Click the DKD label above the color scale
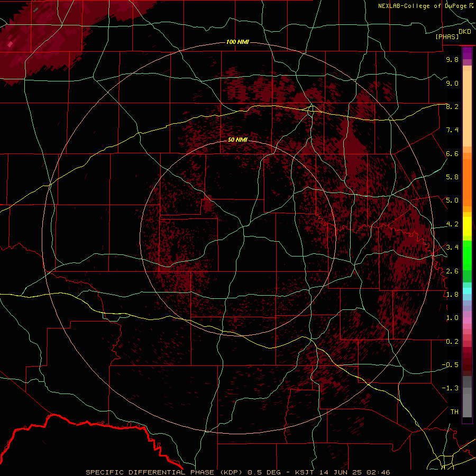476x476 pixels. point(465,32)
